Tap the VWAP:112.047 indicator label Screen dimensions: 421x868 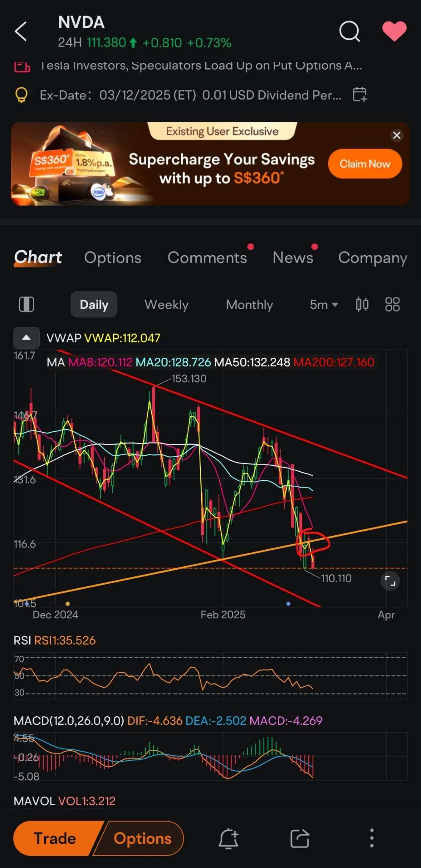pos(122,338)
